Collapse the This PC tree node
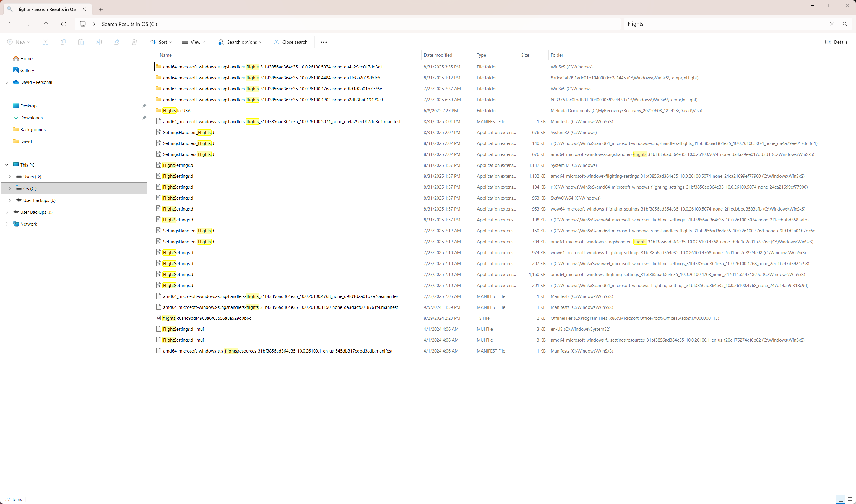Viewport: 856px width, 504px height. tap(7, 165)
